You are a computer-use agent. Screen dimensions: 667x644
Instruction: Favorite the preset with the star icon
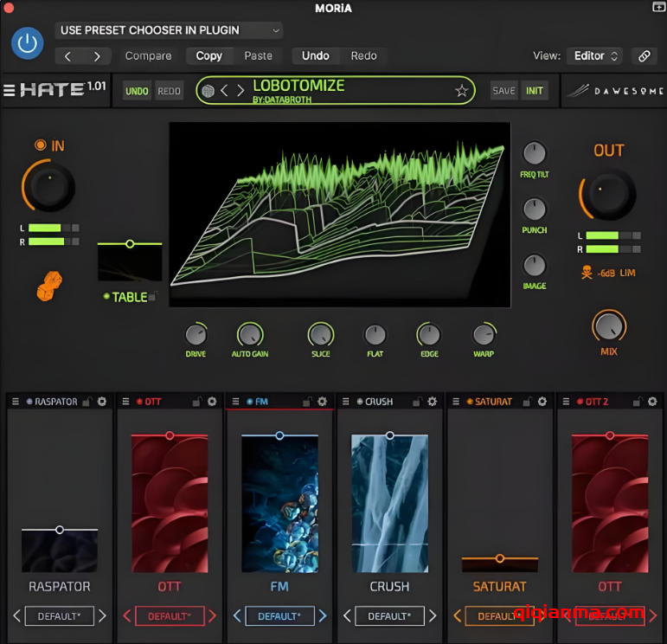(x=462, y=90)
